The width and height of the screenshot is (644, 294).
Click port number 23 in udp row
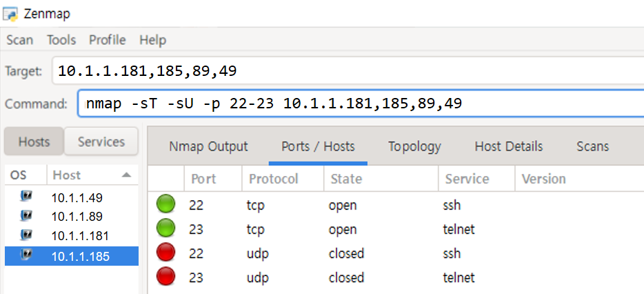[197, 277]
